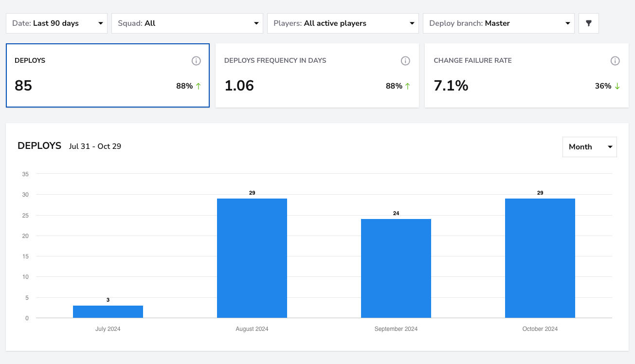Screen dimensions: 635x364
Task: Open the Month grouping dropdown
Action: coord(590,147)
